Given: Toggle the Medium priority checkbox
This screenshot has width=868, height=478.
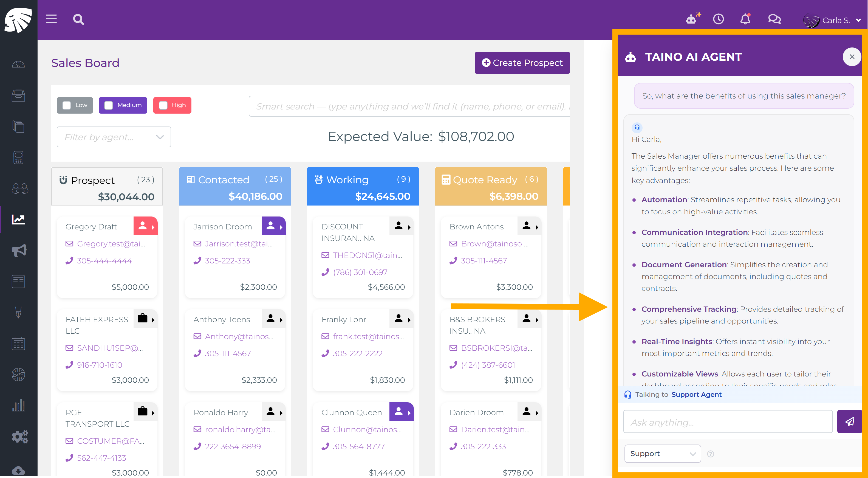Looking at the screenshot, I should pos(109,105).
